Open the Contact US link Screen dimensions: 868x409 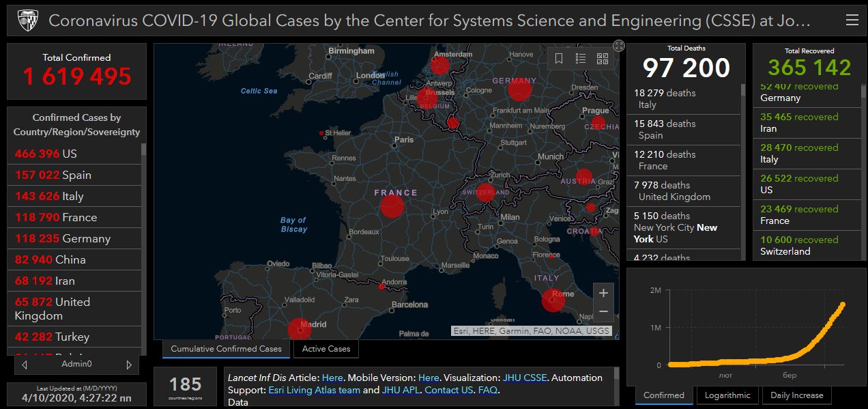448,391
